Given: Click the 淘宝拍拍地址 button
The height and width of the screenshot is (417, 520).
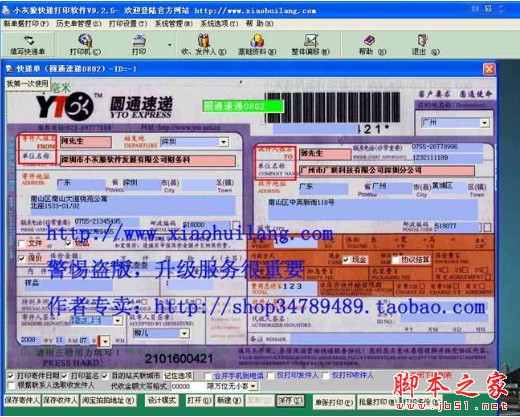Looking at the screenshot, I should tap(108, 400).
